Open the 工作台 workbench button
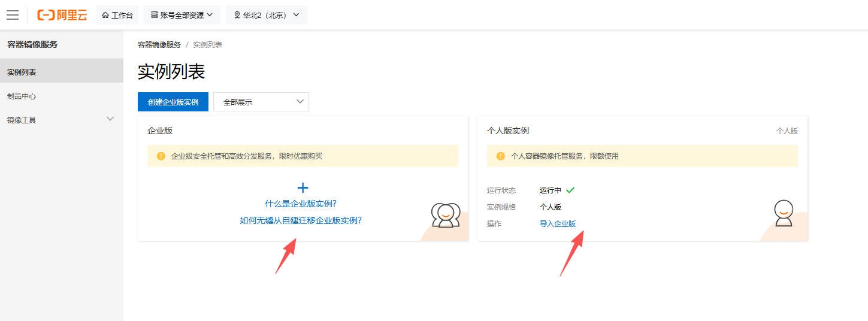 [117, 15]
